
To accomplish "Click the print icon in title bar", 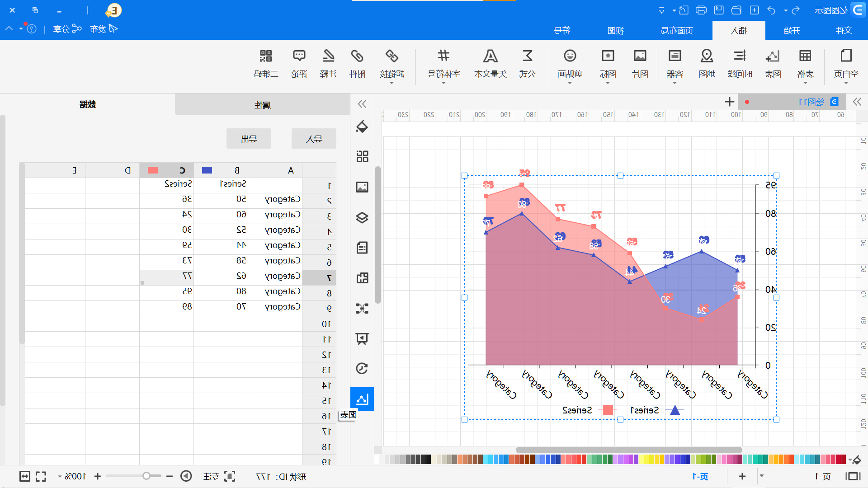I will pyautogui.click(x=701, y=10).
